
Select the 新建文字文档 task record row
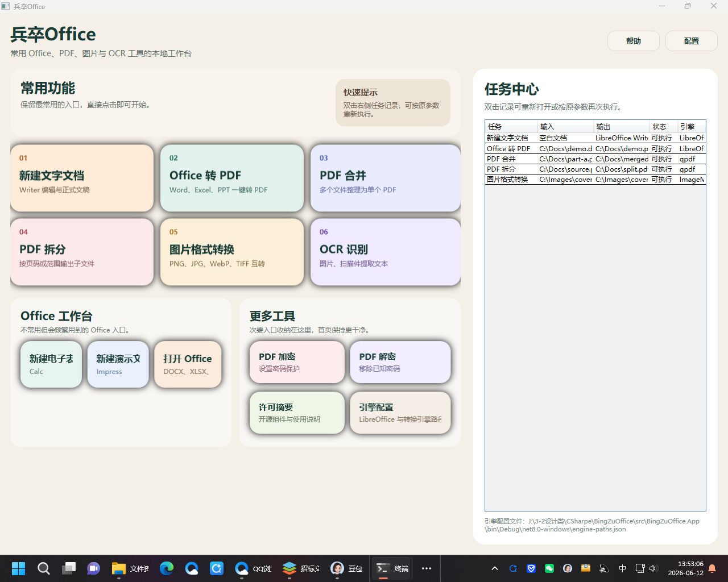click(x=595, y=138)
